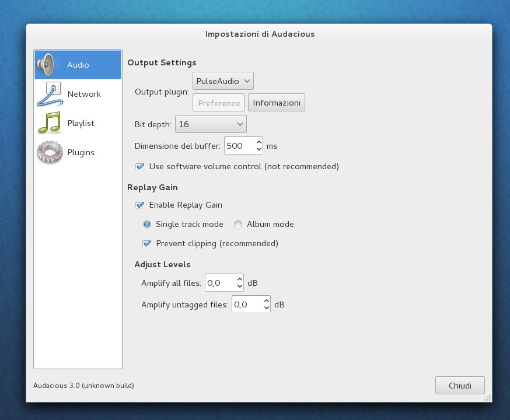This screenshot has width=510, height=420.
Task: Decrease buffer size with down arrow
Action: (259, 149)
